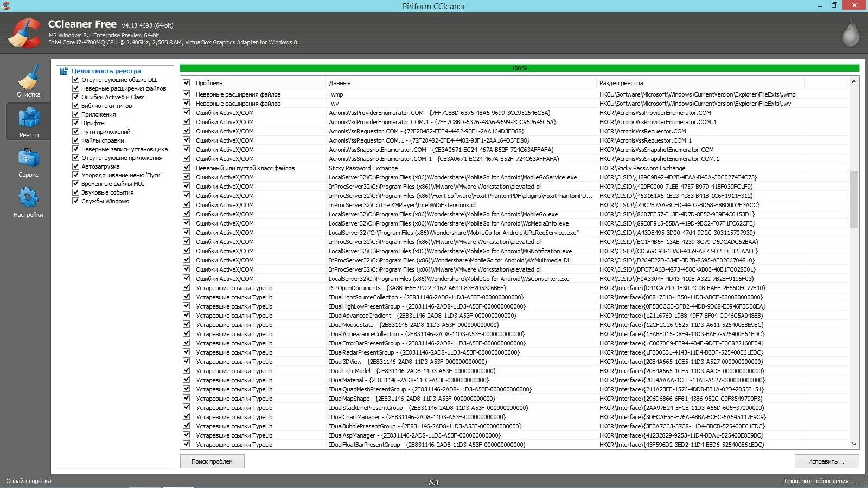
Task: Open the Реестр registry section
Action: coord(28,121)
